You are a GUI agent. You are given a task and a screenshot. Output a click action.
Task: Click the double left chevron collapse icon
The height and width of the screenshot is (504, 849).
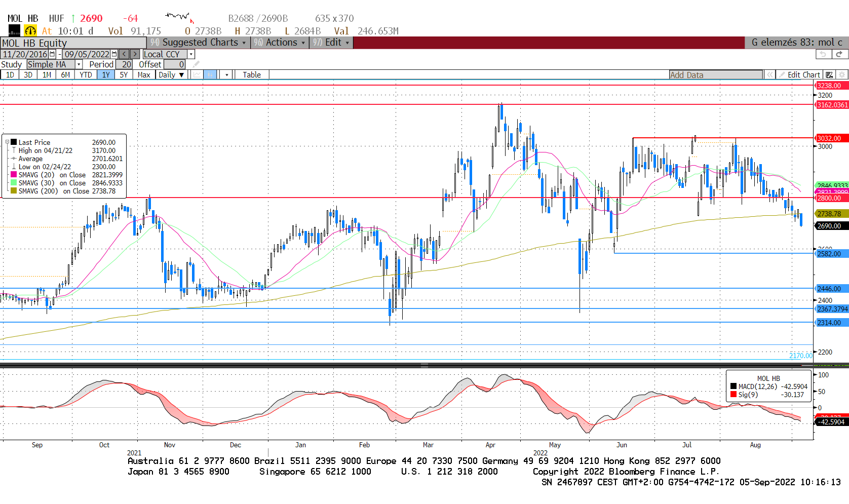click(770, 74)
